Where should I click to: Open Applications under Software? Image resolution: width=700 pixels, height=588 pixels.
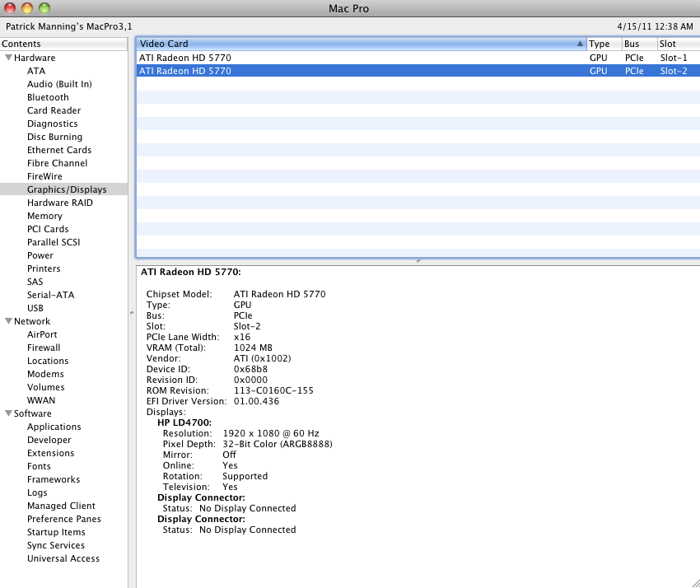[x=54, y=427]
